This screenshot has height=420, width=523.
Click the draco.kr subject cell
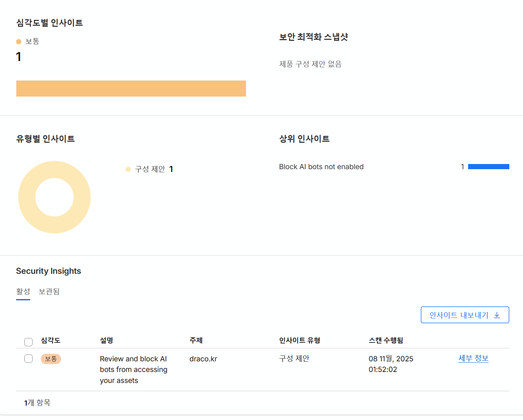pyautogui.click(x=203, y=359)
